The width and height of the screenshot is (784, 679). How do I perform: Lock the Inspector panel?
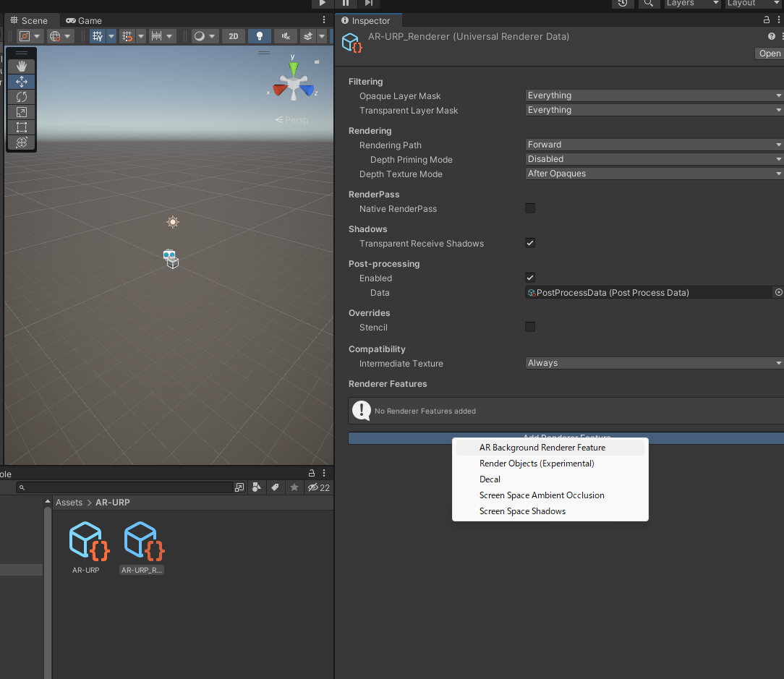click(767, 20)
